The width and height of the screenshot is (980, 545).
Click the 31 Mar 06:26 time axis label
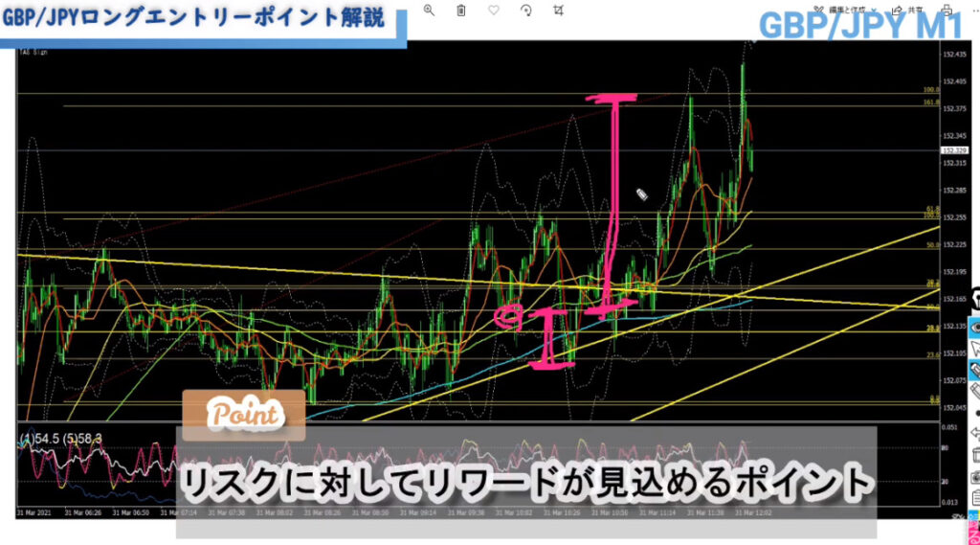83,512
